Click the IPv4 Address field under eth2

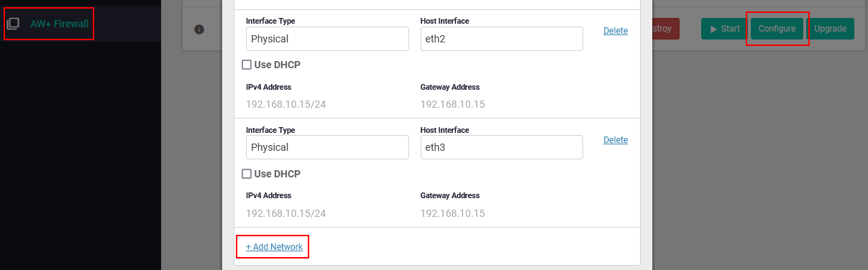pos(327,104)
